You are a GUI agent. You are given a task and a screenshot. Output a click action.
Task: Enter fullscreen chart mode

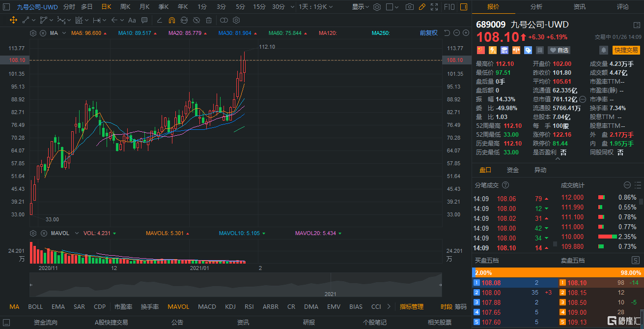[x=434, y=7]
